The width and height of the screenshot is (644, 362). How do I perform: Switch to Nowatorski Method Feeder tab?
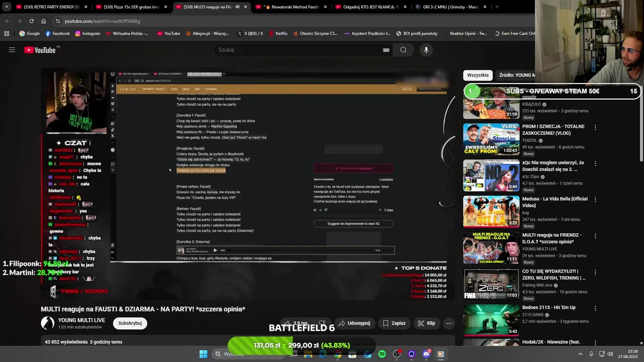tap(292, 7)
